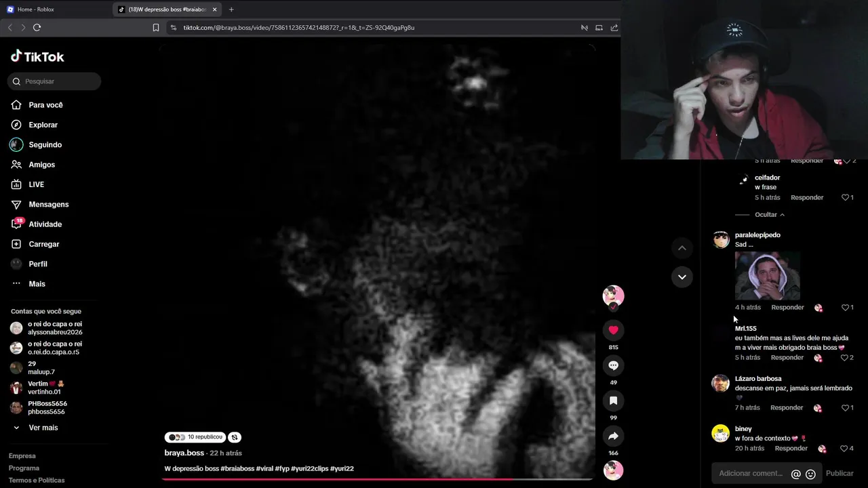Image resolution: width=868 pixels, height=488 pixels.
Task: Like biney's comment
Action: 844,449
